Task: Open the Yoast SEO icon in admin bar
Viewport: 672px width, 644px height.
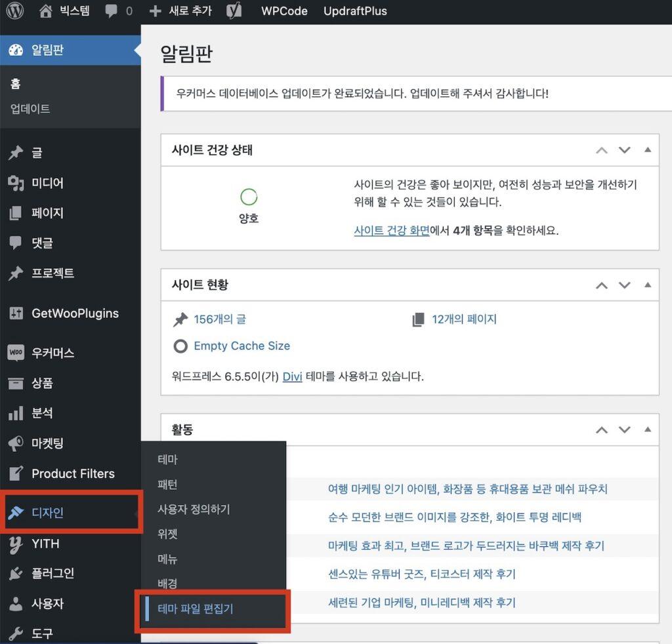Action: click(x=234, y=10)
